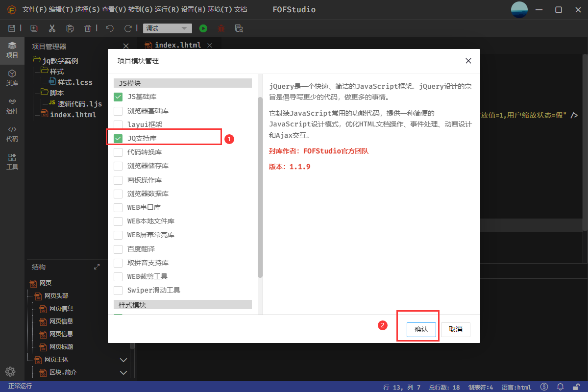Image resolution: width=588 pixels, height=392 pixels.
Task: Check the 画板操作库 checkbox
Action: coord(118,180)
